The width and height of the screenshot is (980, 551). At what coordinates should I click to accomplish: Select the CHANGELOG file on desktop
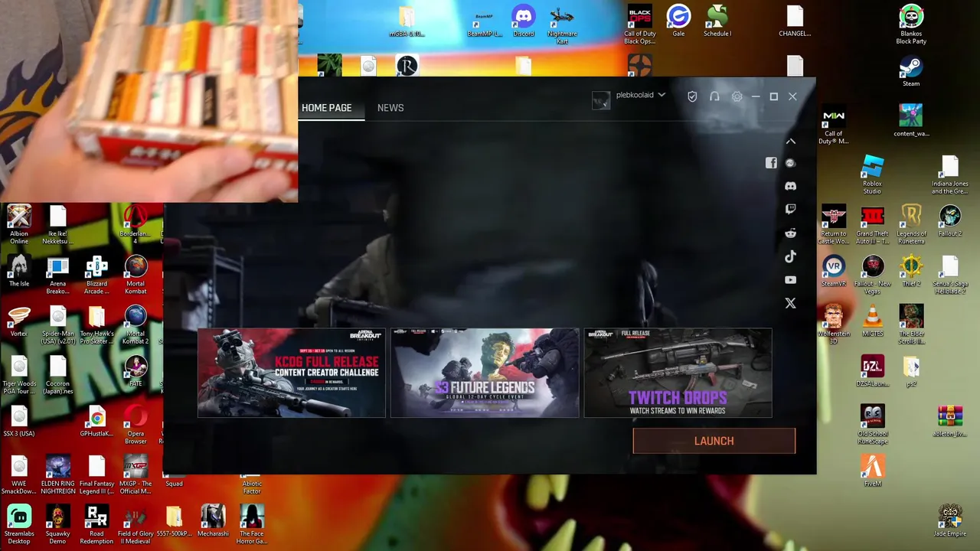pos(795,21)
